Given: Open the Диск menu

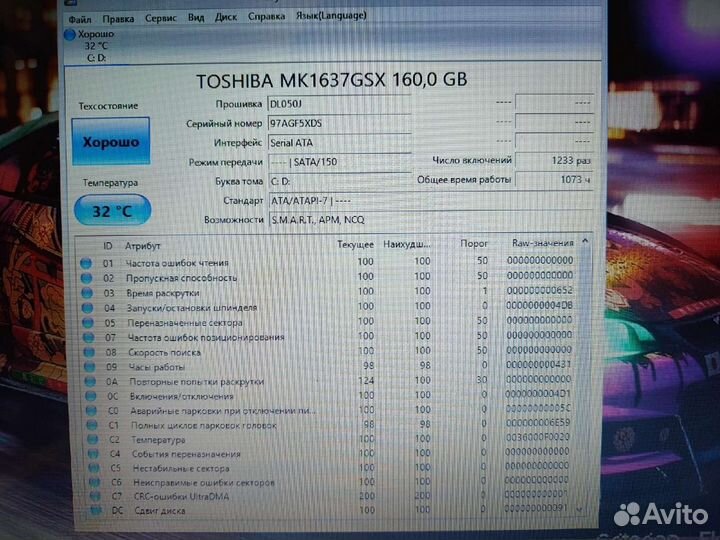Looking at the screenshot, I should coord(226,17).
